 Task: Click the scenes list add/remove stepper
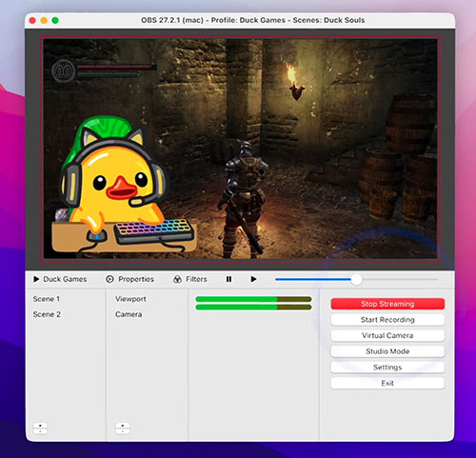click(x=40, y=428)
